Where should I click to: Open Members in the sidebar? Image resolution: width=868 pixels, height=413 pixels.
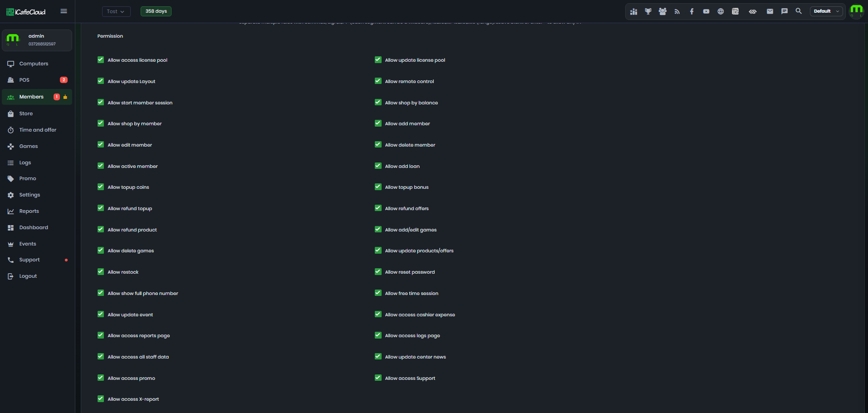point(37,97)
